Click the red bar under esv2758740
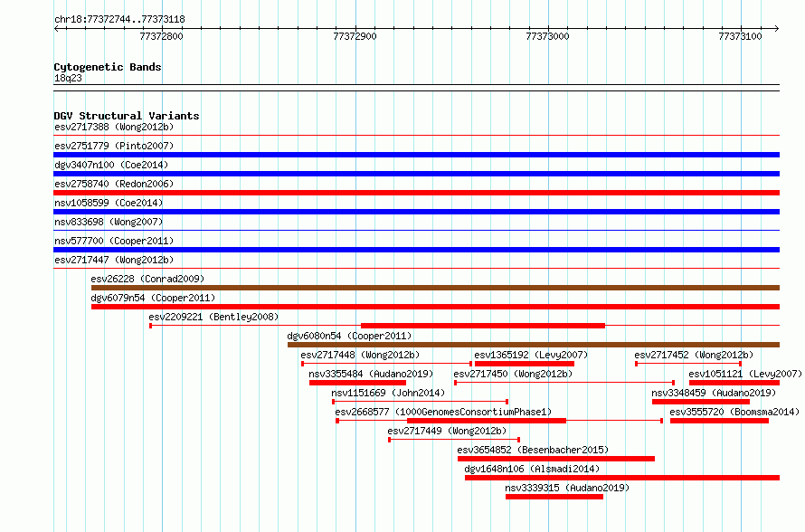Screen dimensions: 805x532 coord(416,193)
